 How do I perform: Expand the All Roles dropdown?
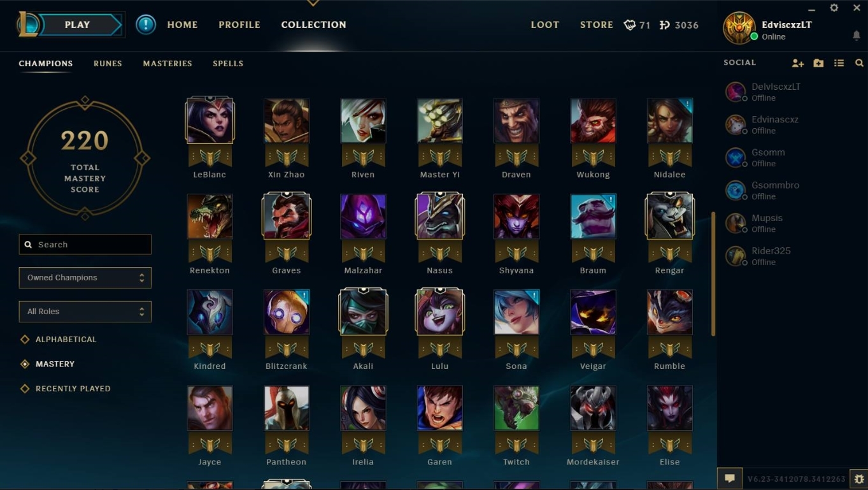point(85,312)
